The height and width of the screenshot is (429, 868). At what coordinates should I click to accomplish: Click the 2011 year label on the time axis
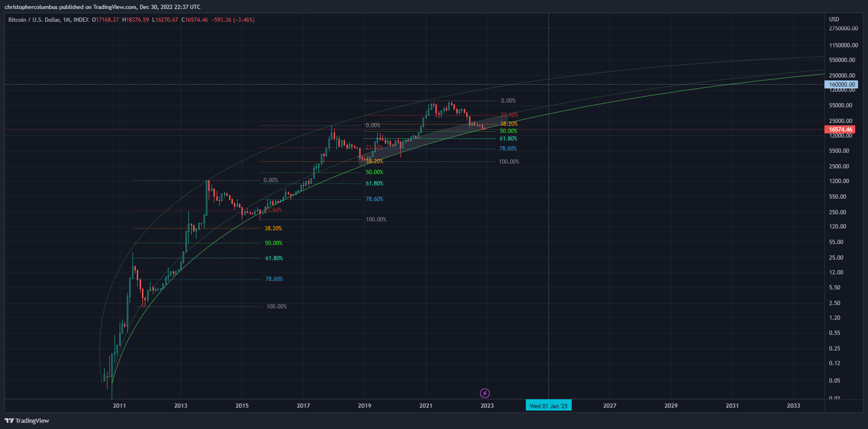119,405
